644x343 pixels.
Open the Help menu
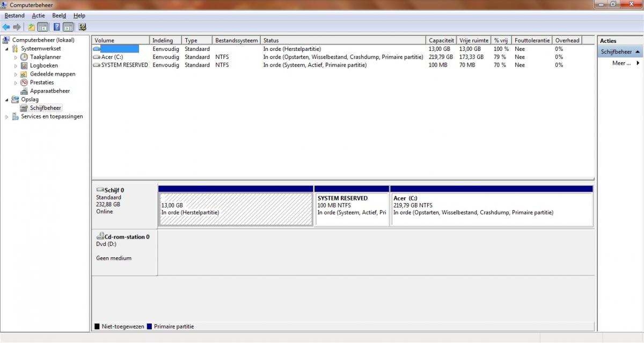point(79,16)
